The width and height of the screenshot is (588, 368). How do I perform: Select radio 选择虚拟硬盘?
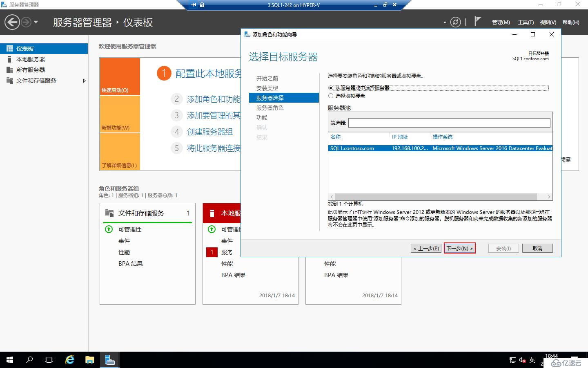click(x=331, y=96)
